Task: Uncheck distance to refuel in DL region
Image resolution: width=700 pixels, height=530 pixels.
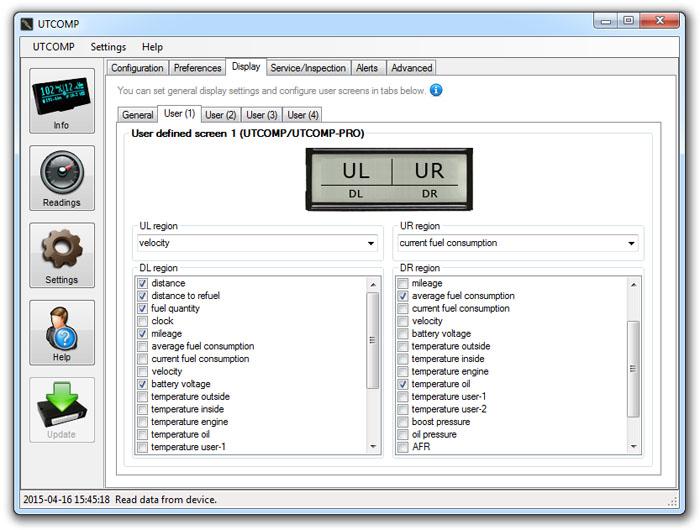Action: 142,296
